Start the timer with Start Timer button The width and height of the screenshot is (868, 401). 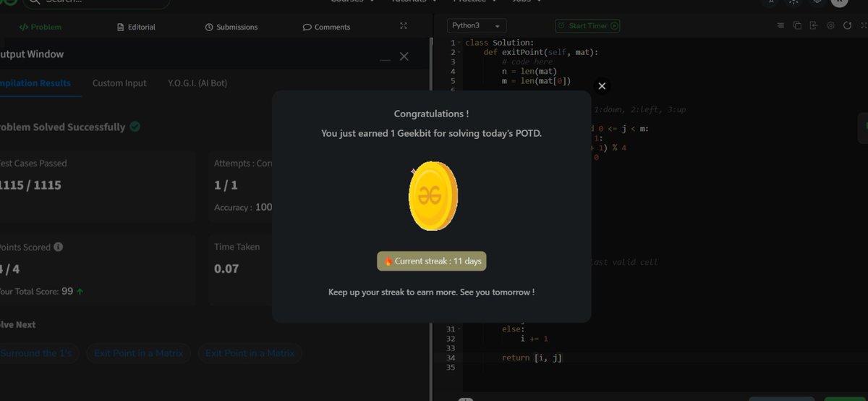[587, 25]
